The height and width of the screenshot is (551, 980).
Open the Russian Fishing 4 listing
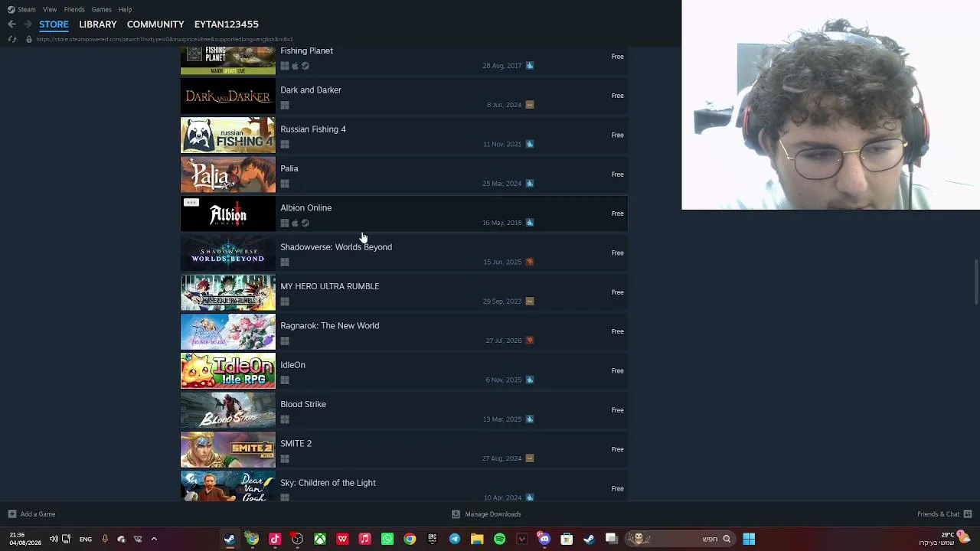tap(404, 135)
